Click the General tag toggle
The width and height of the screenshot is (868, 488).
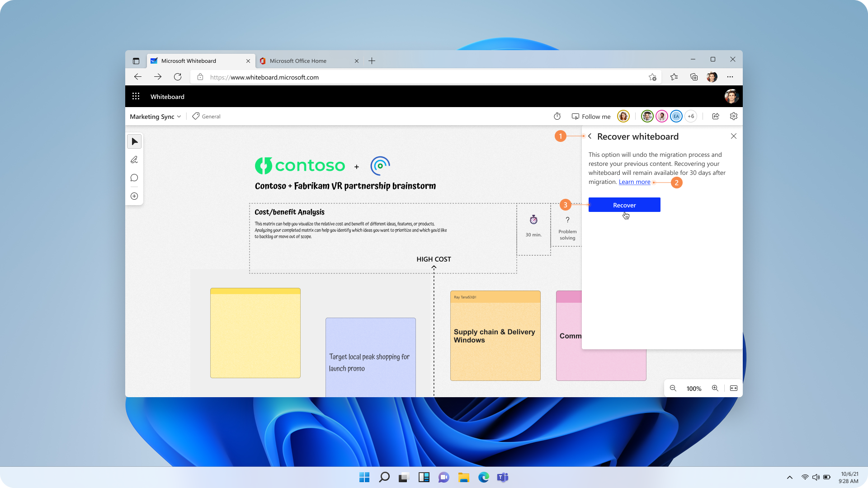(206, 116)
